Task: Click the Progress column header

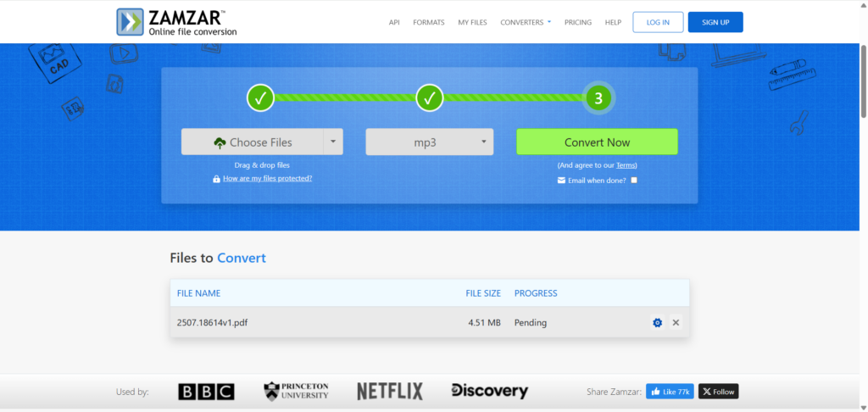Action: click(x=536, y=293)
